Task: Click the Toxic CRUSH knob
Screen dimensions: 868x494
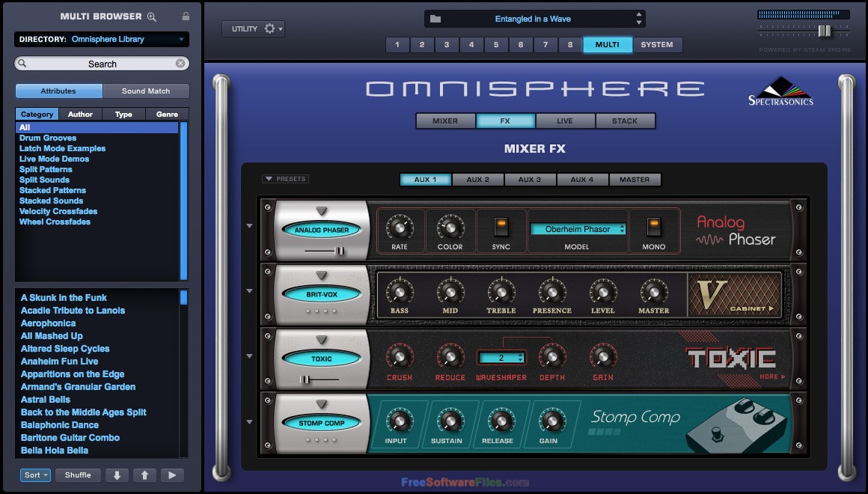Action: tap(399, 357)
